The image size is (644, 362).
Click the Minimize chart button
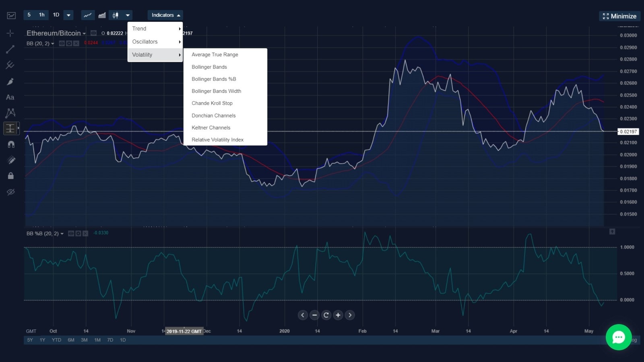[x=619, y=16]
